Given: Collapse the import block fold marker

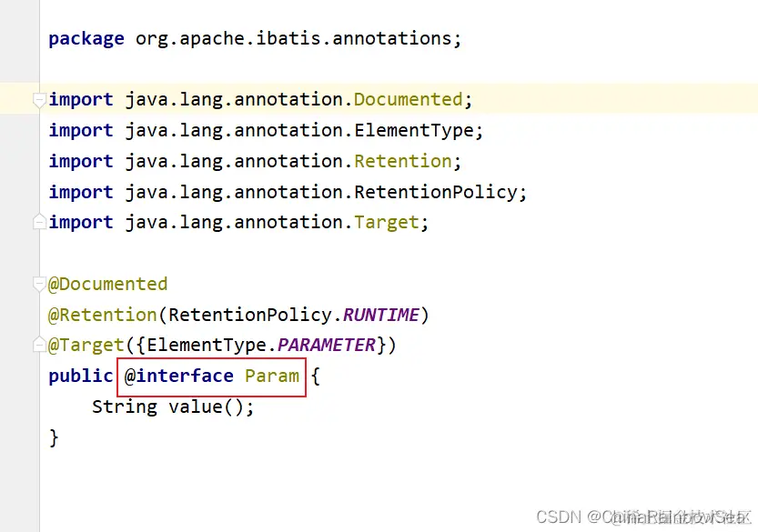Looking at the screenshot, I should pos(39,99).
